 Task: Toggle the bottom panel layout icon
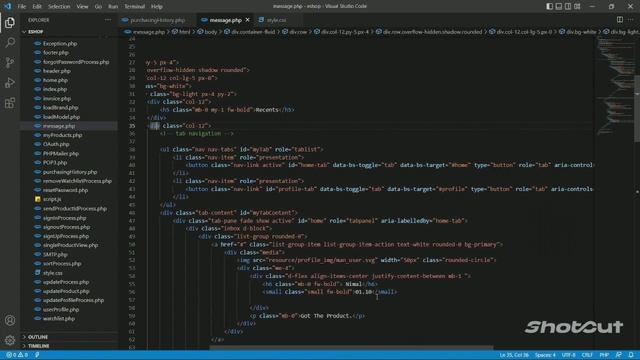coord(559,6)
